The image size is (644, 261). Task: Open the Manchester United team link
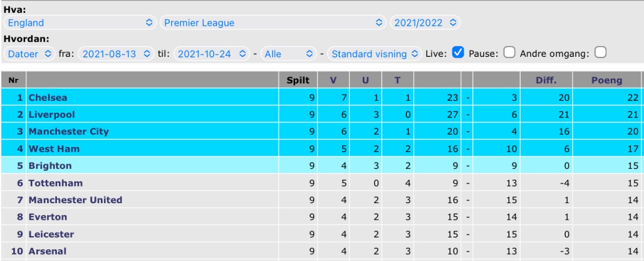tap(75, 200)
